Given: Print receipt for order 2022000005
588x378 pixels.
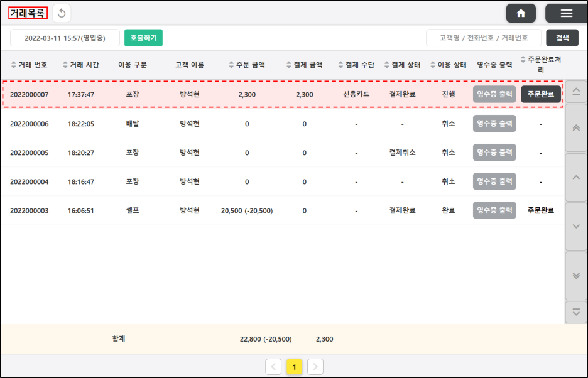Looking at the screenshot, I should (494, 152).
